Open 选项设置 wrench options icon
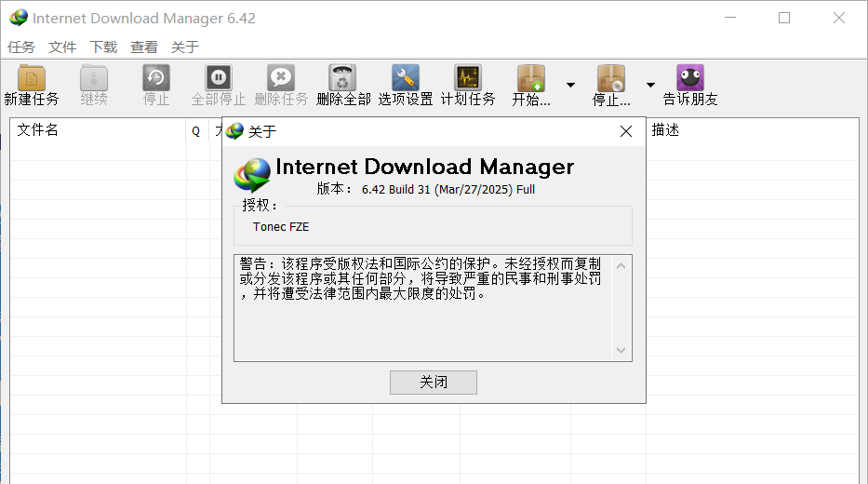This screenshot has height=484, width=868. 406,77
